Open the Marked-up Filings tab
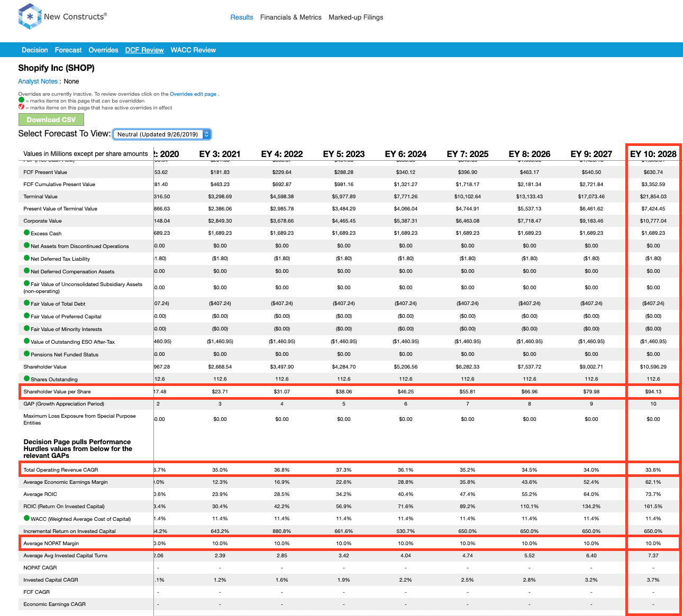 pyautogui.click(x=356, y=17)
